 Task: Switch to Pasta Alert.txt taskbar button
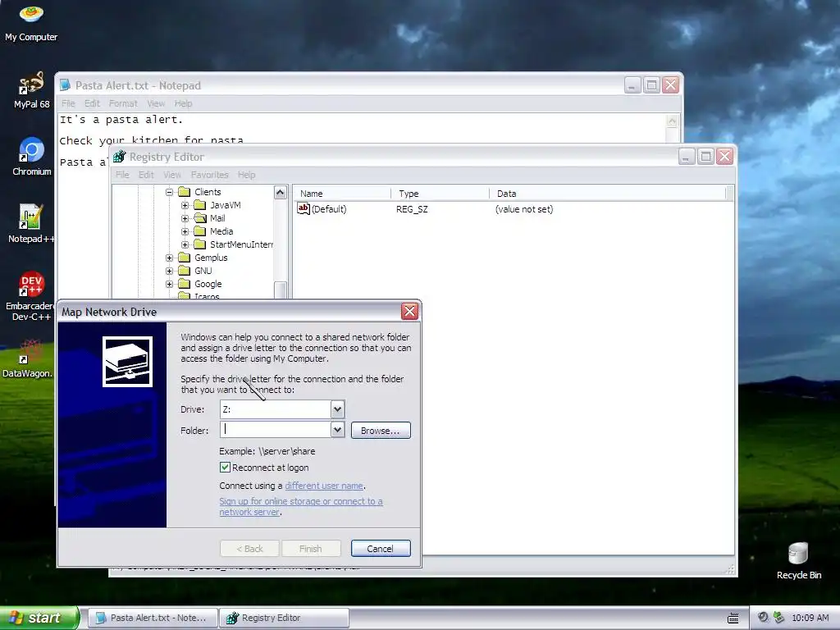[152, 618]
